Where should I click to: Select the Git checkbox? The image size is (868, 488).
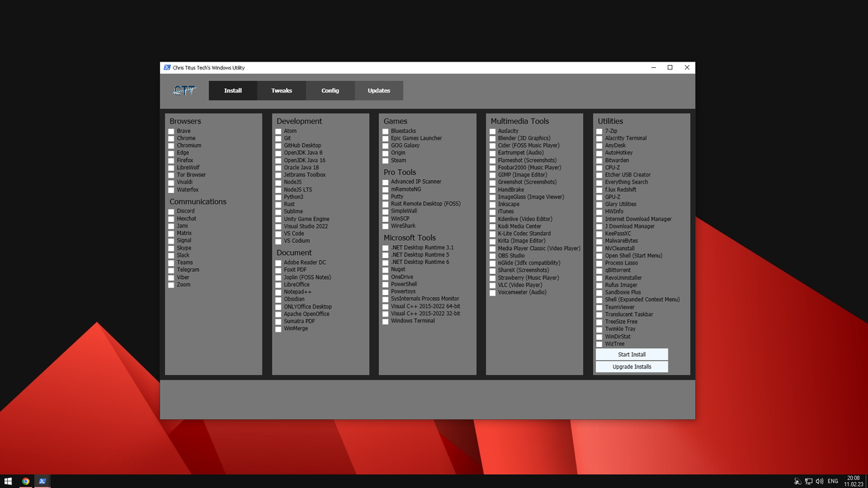pos(278,138)
